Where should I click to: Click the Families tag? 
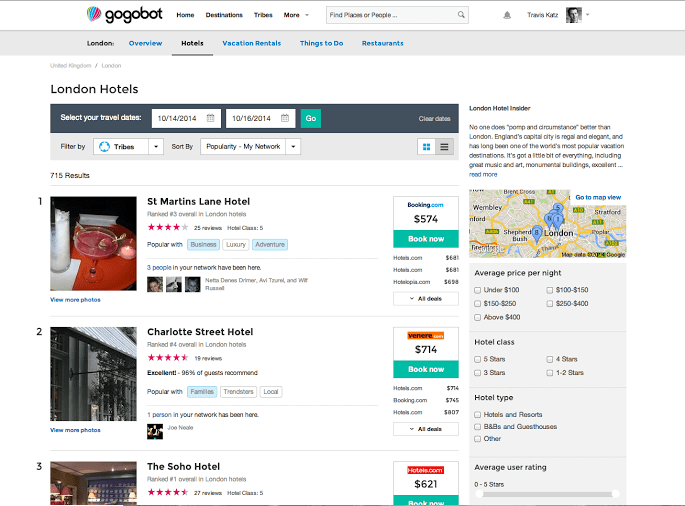[202, 392]
